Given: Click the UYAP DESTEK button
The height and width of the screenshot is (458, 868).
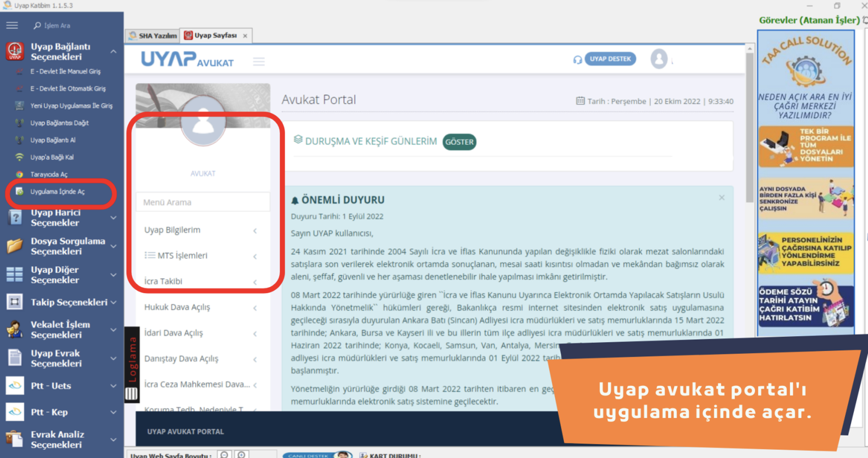Looking at the screenshot, I should [610, 59].
